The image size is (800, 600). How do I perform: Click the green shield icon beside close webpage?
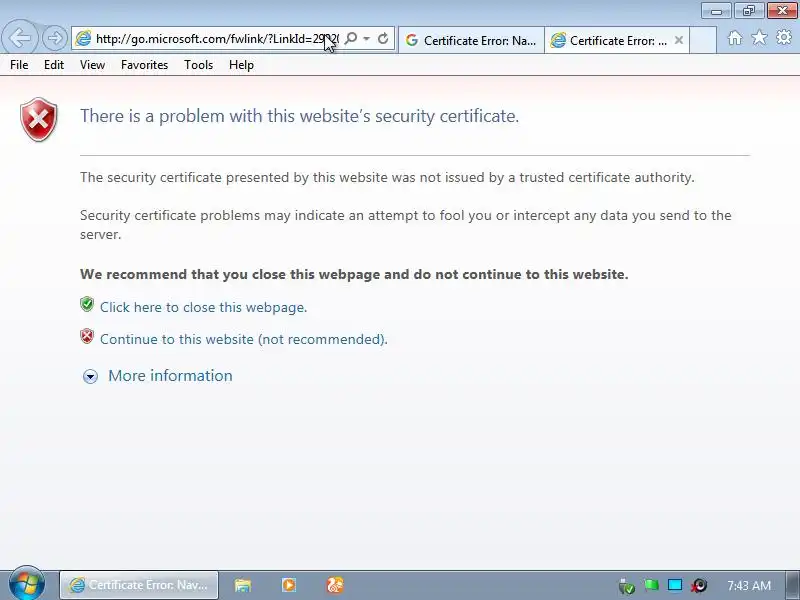[x=87, y=305]
